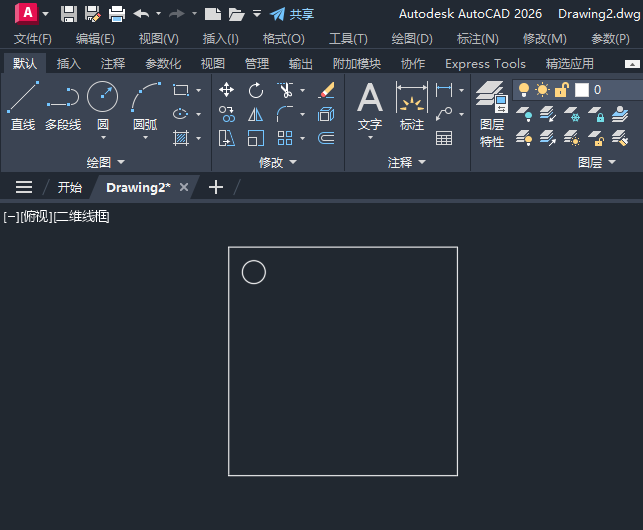The height and width of the screenshot is (530, 643).
Task: Click the Erase tool icon
Action: coord(326,90)
